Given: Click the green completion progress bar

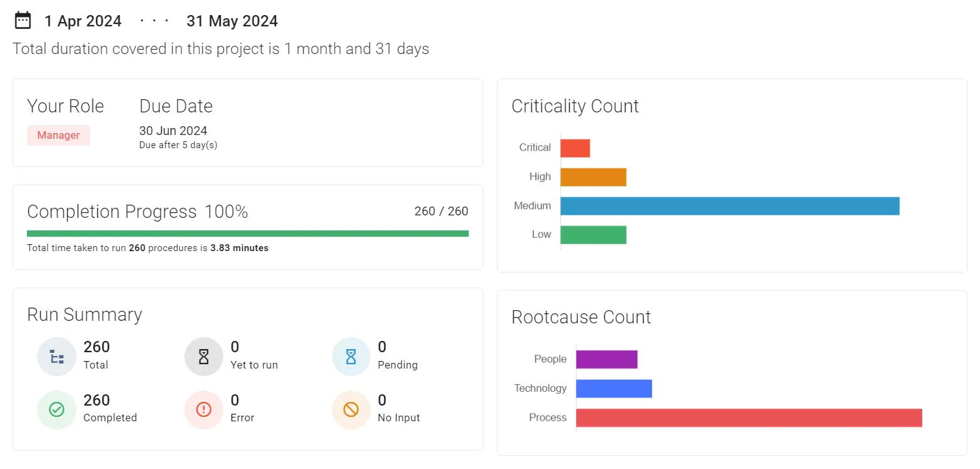Looking at the screenshot, I should pos(247,234).
